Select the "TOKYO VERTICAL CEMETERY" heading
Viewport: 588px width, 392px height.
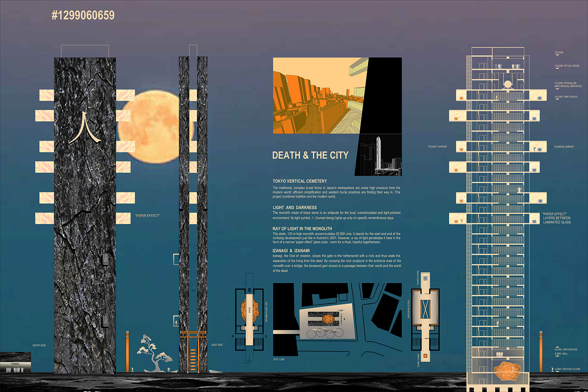click(x=299, y=181)
